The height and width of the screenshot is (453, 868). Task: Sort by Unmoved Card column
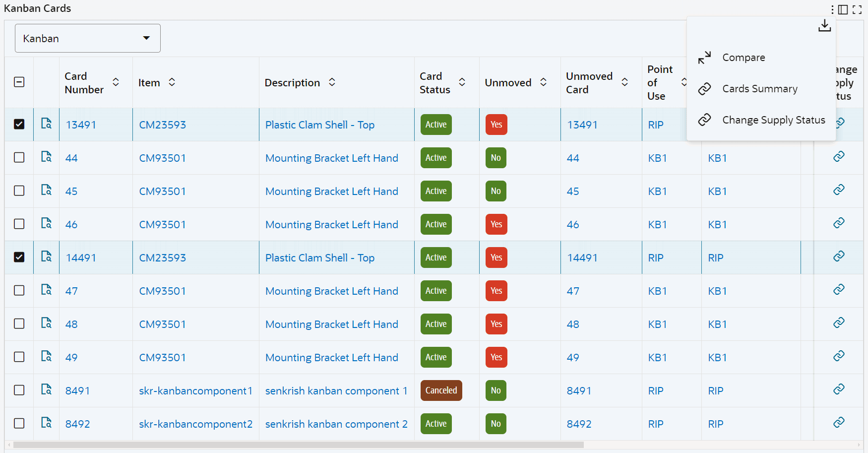coord(624,82)
